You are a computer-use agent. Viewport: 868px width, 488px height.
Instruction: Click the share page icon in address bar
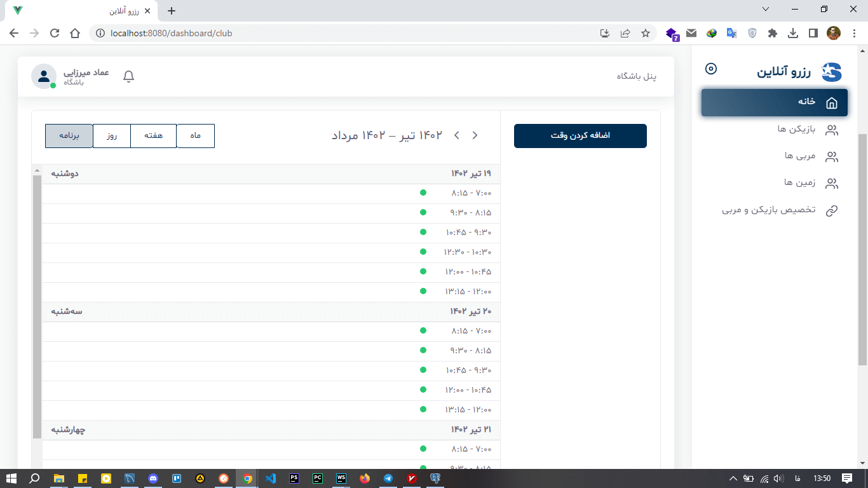pyautogui.click(x=625, y=33)
